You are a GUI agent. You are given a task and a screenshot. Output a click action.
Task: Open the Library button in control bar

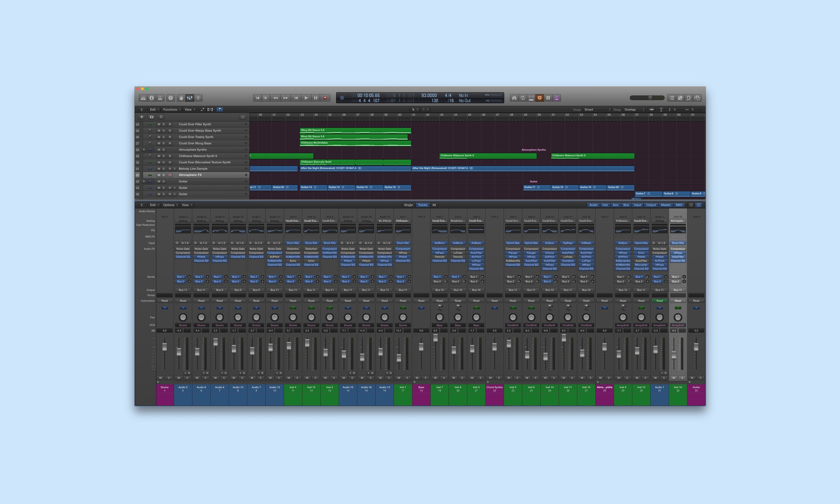143,98
